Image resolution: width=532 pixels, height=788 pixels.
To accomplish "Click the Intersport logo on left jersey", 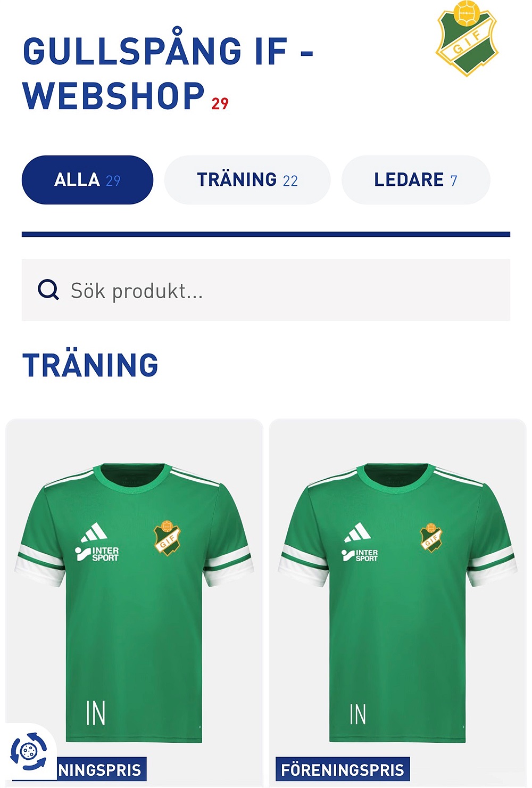I will tap(97, 554).
